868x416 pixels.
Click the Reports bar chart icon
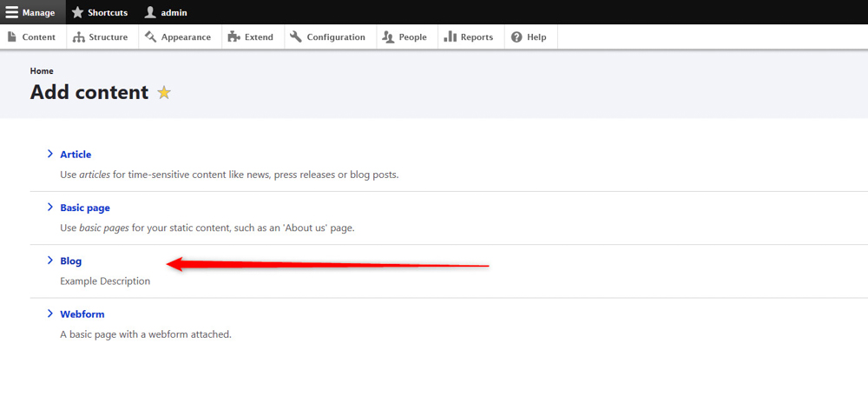click(450, 37)
